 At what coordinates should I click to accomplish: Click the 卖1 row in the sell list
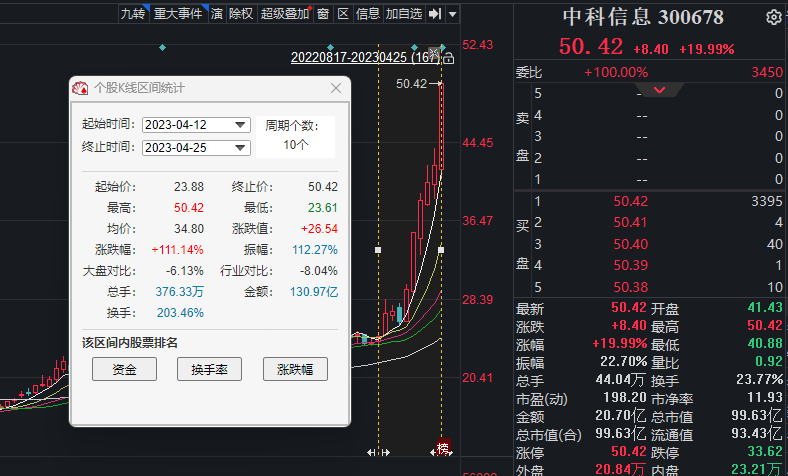[657, 179]
